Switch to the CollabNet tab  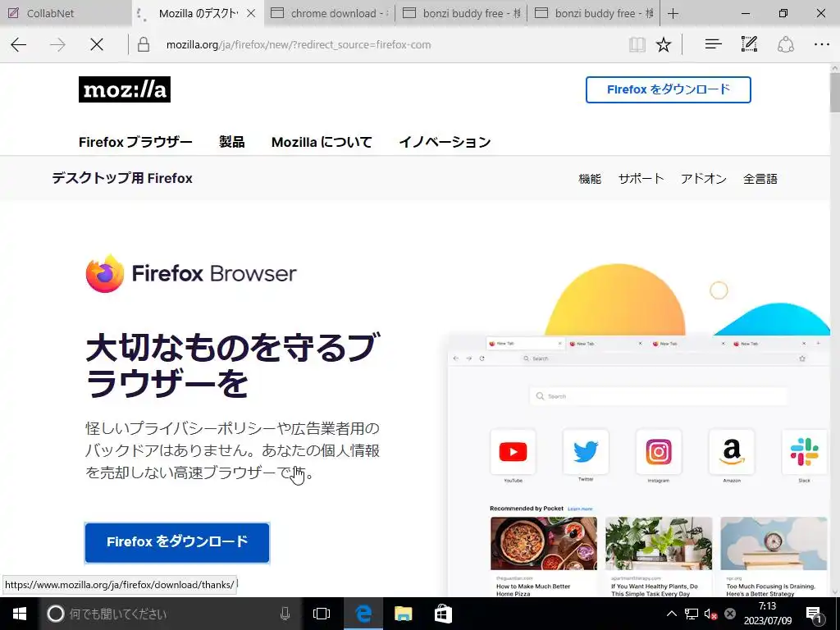[66, 13]
